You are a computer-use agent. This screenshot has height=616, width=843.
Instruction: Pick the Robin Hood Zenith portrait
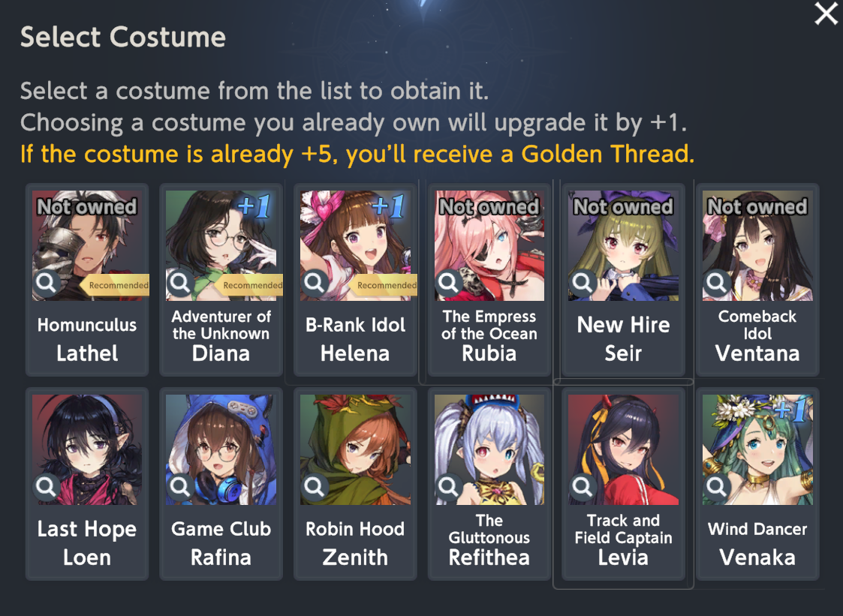point(355,450)
